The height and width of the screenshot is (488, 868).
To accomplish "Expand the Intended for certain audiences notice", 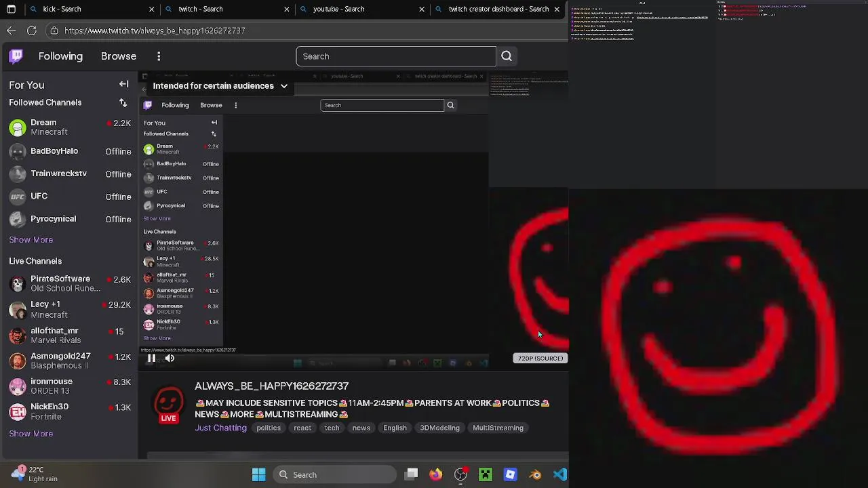I will pyautogui.click(x=220, y=86).
